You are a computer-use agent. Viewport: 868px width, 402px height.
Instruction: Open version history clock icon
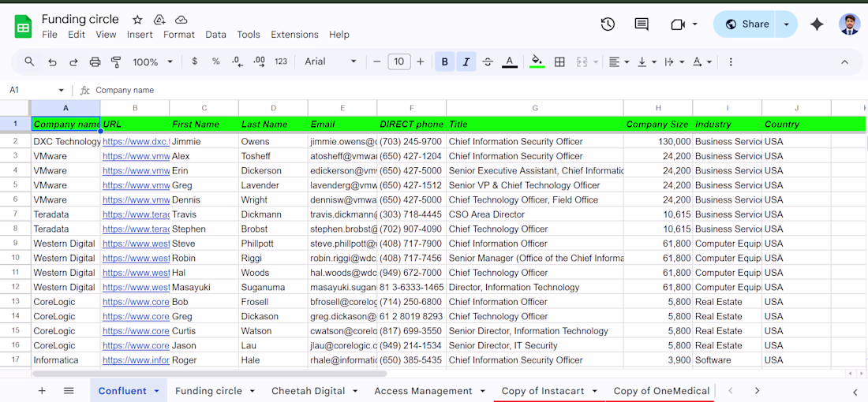click(x=608, y=24)
